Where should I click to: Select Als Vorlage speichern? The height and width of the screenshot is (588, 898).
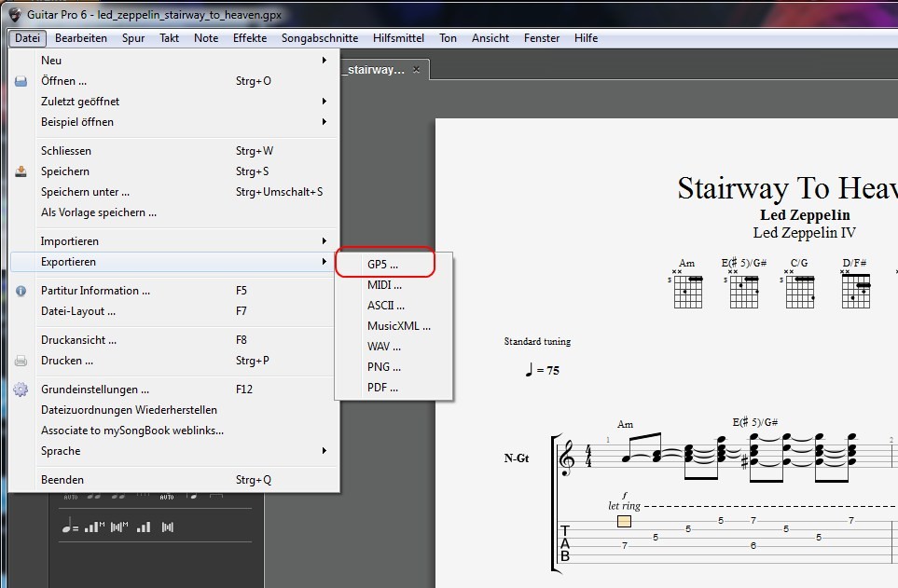click(172, 212)
